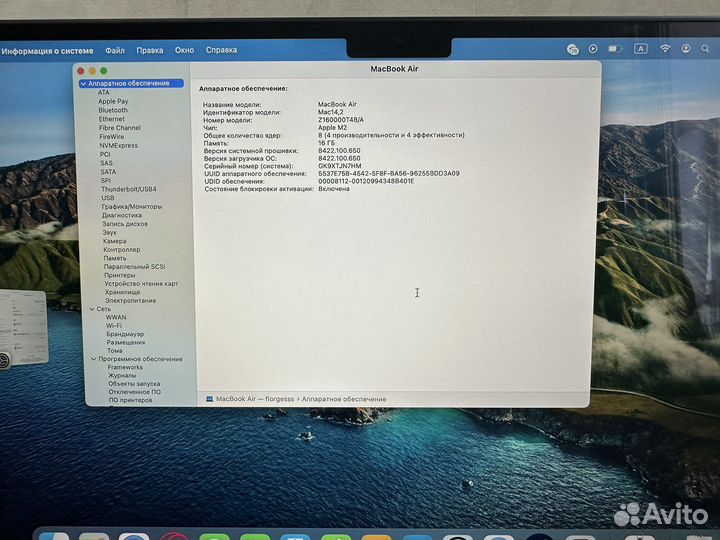Select Брандмауэр under Сеть
The height and width of the screenshot is (540, 720).
(125, 334)
